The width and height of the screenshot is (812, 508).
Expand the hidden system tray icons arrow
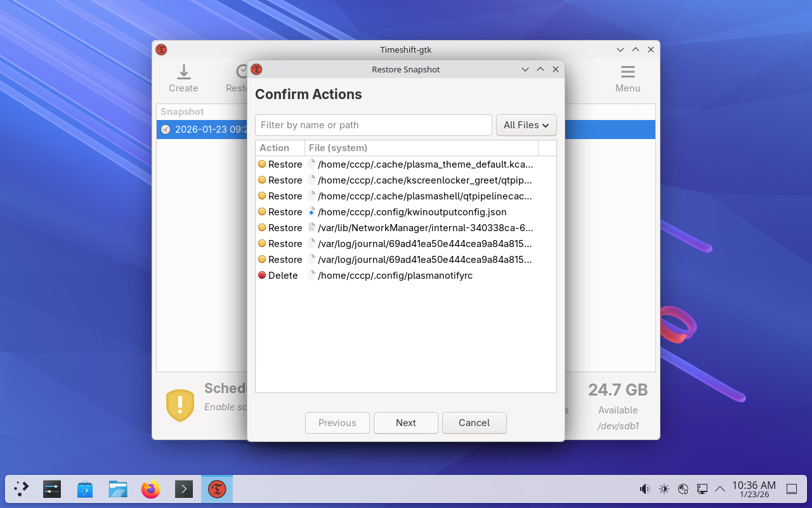720,489
